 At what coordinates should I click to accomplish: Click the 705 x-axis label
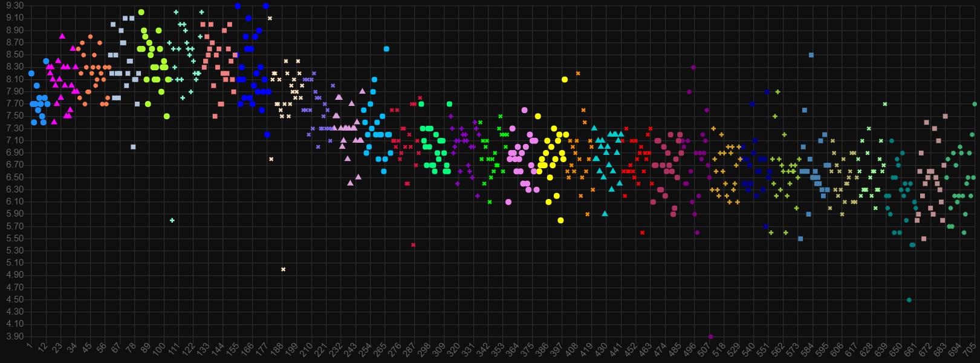coord(969,350)
